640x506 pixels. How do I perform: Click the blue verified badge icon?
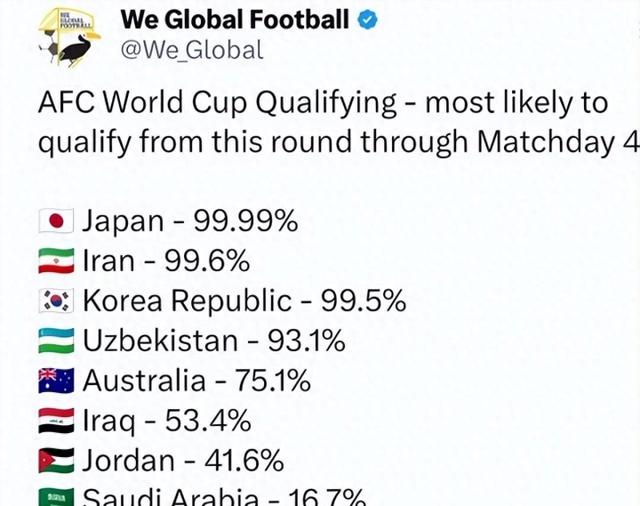pyautogui.click(x=368, y=20)
